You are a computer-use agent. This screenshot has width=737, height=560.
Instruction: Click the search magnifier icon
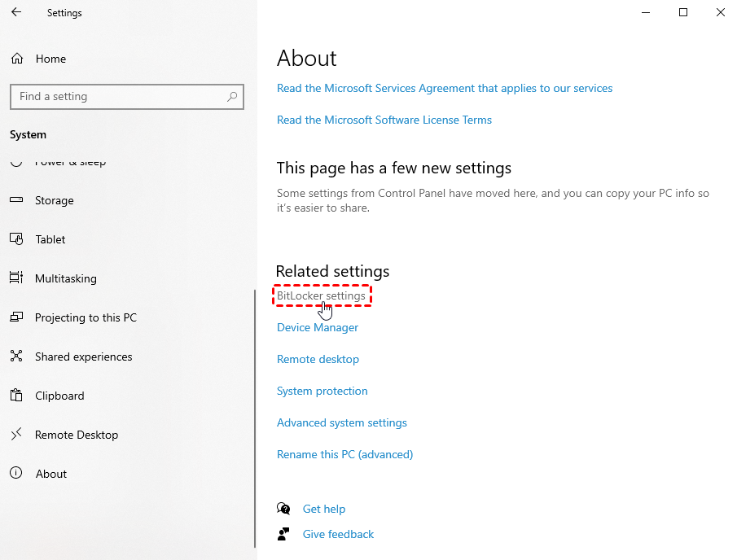(232, 97)
